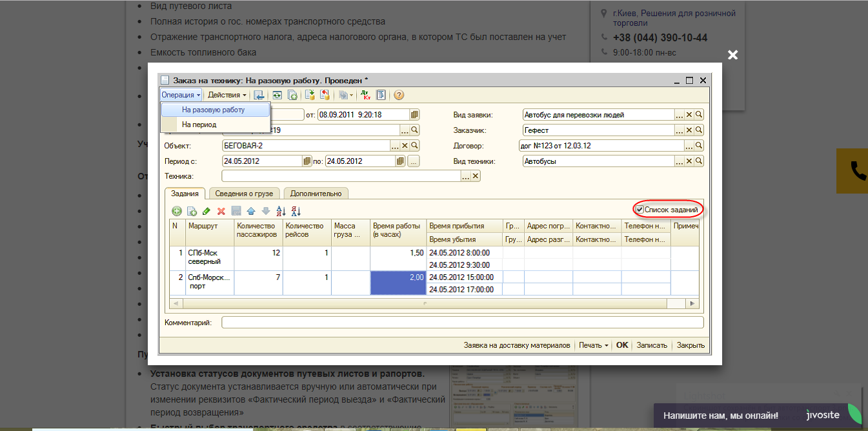Click the green Add row icon in Задания

[x=176, y=211]
